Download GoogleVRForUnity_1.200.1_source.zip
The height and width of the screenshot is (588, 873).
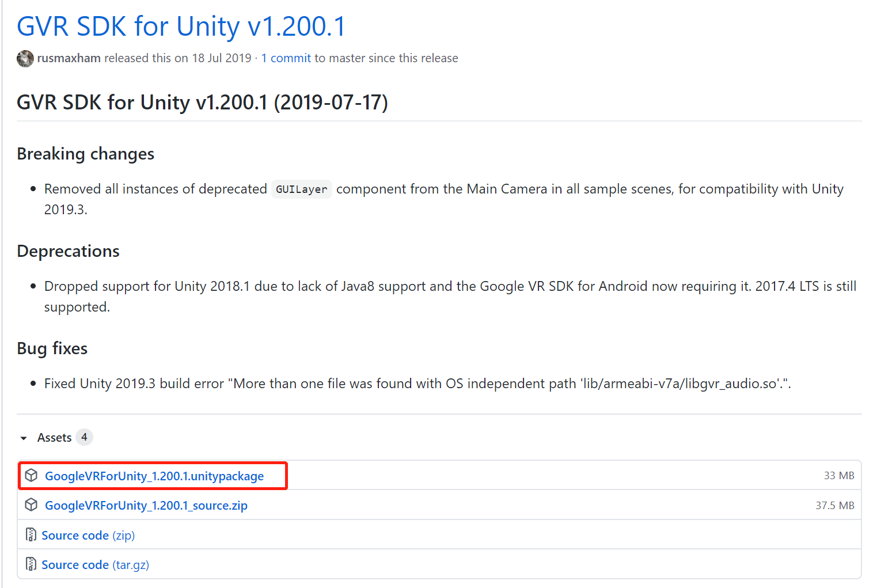[146, 505]
